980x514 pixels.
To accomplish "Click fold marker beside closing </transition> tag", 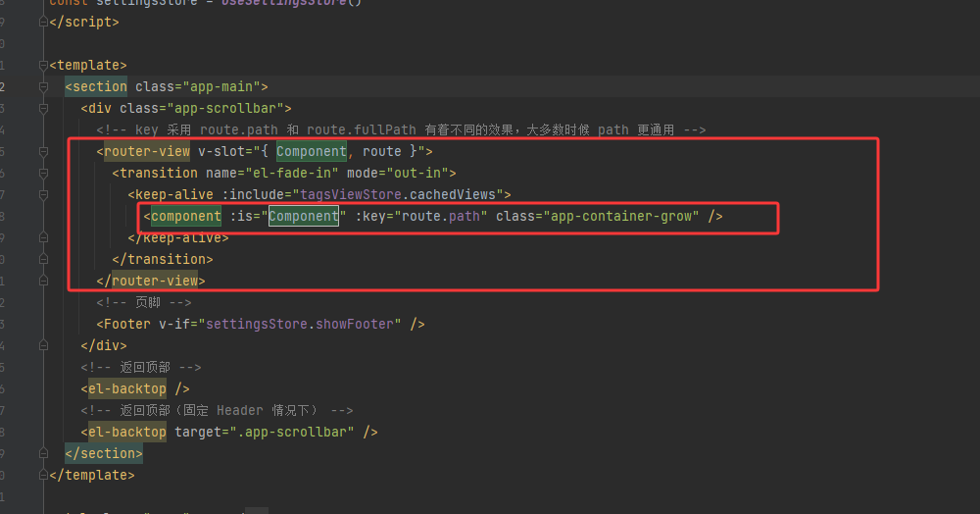I will click(x=43, y=259).
